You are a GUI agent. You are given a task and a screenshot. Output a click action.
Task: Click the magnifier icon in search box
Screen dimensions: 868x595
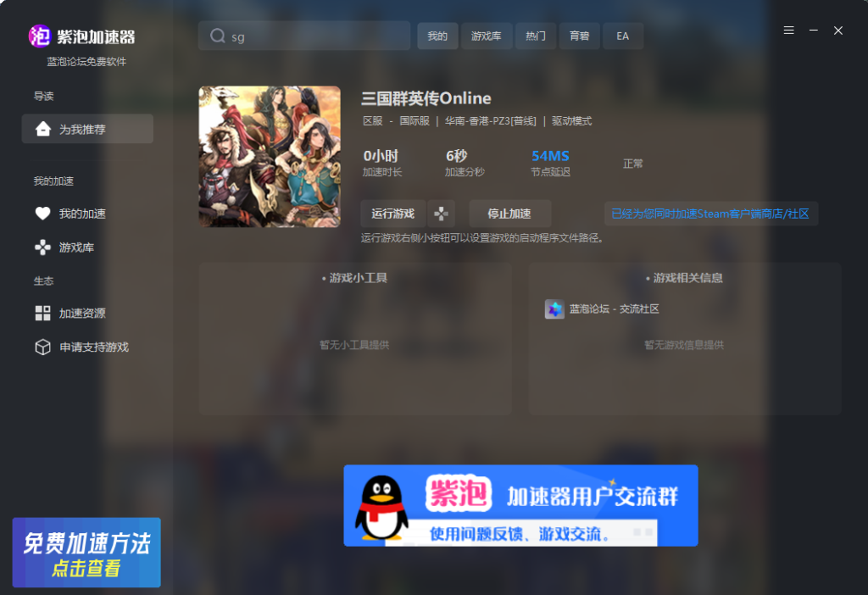coord(218,36)
